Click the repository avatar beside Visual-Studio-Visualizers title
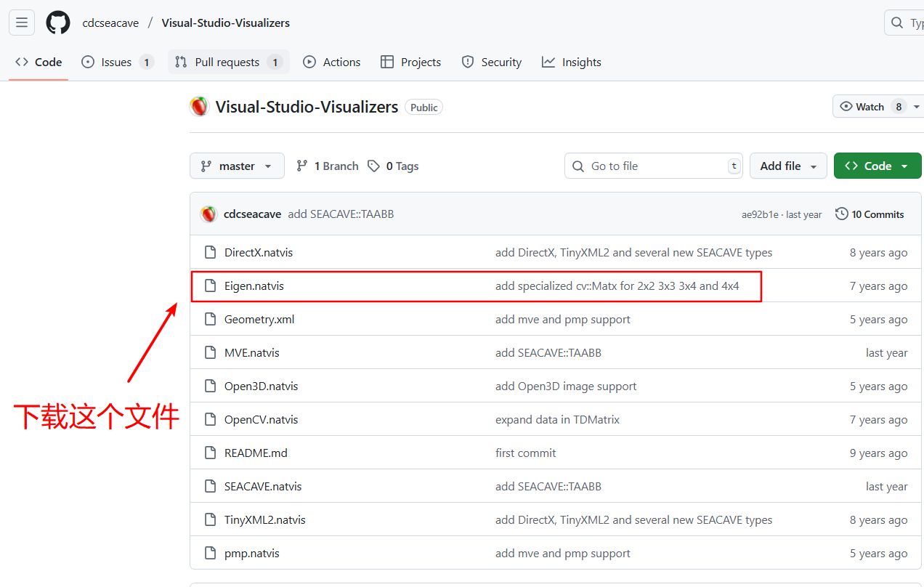This screenshot has height=587, width=924. click(x=199, y=107)
